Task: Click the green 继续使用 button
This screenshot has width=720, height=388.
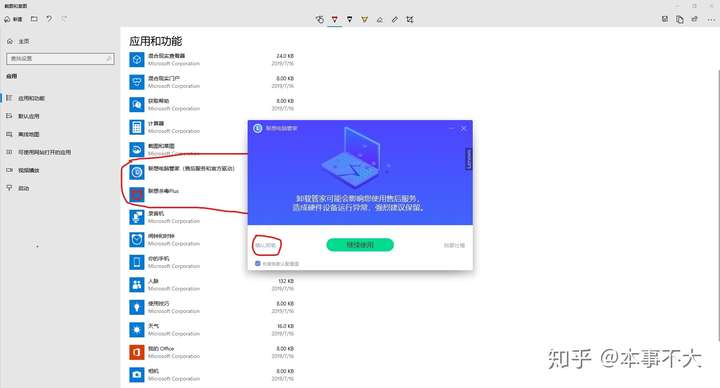Action: point(360,245)
